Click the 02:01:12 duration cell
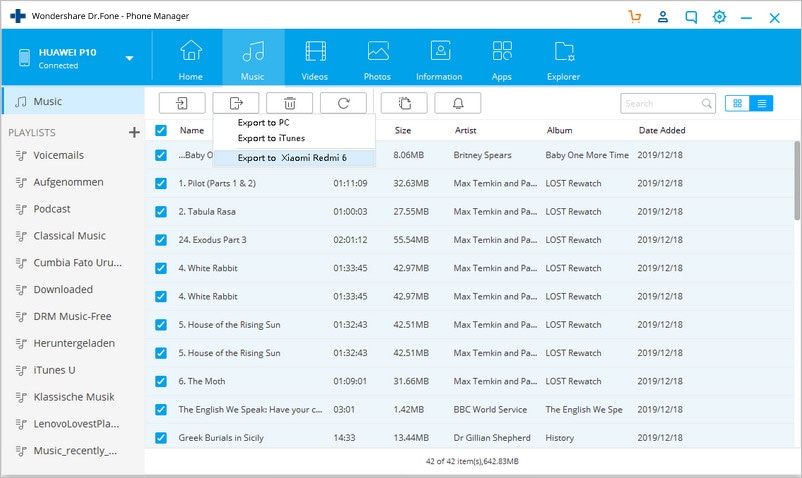 click(x=350, y=240)
